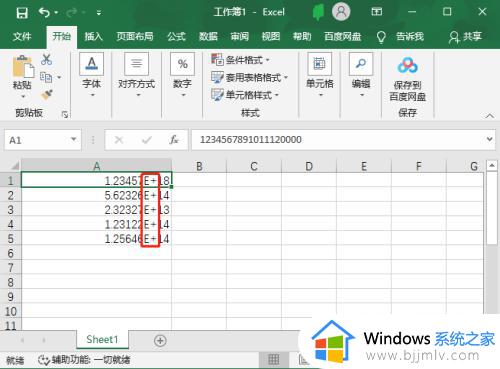Select the 开始 ribbon tab
Viewport: 500px width, 369px height.
point(62,36)
